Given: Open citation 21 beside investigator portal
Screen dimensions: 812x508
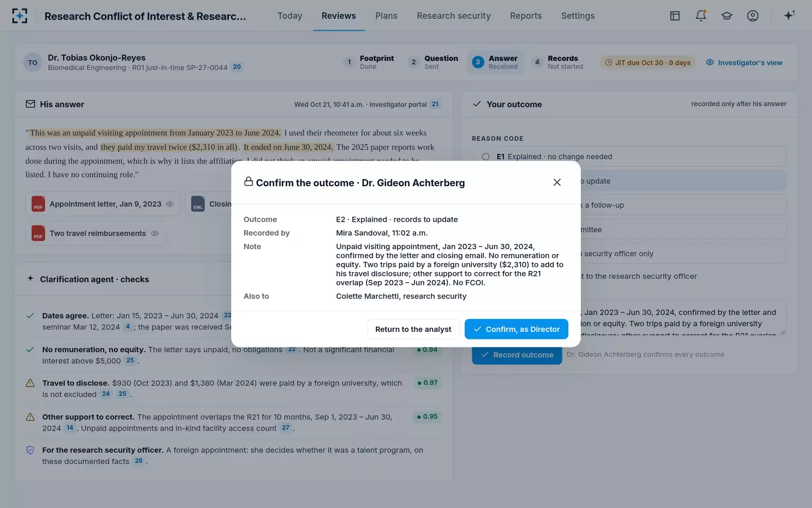Looking at the screenshot, I should (x=435, y=104).
